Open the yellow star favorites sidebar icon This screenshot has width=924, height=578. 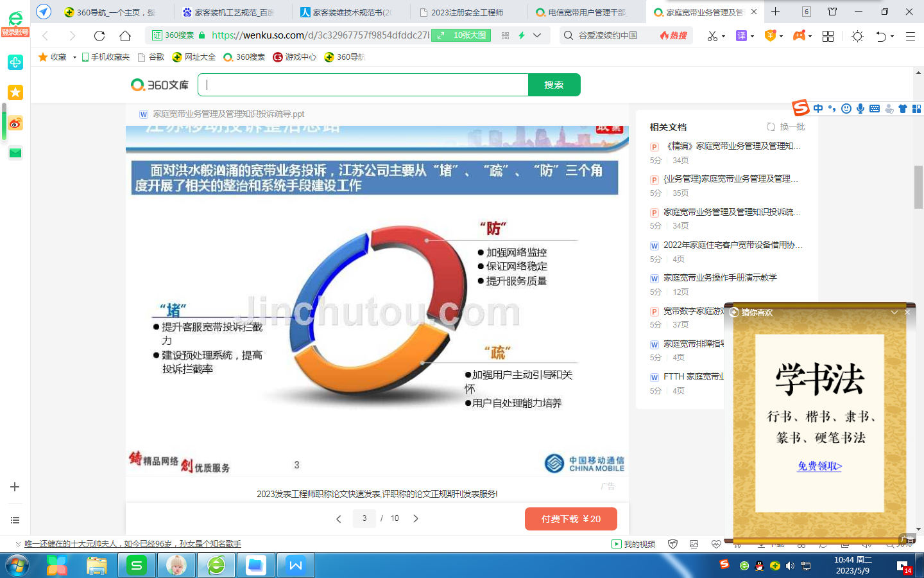[15, 92]
